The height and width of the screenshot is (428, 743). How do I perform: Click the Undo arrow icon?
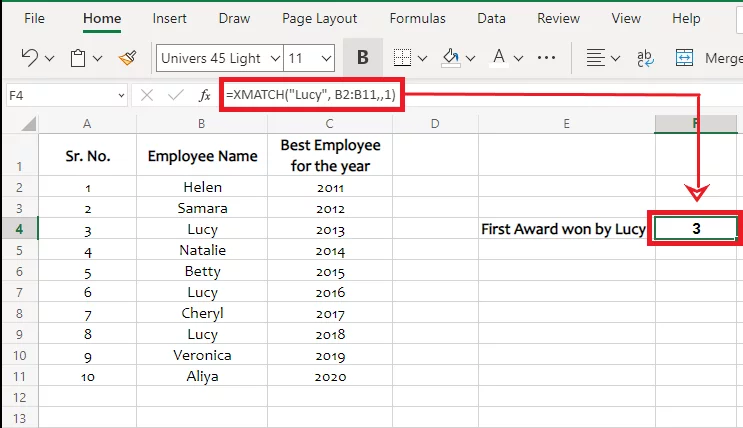click(29, 58)
